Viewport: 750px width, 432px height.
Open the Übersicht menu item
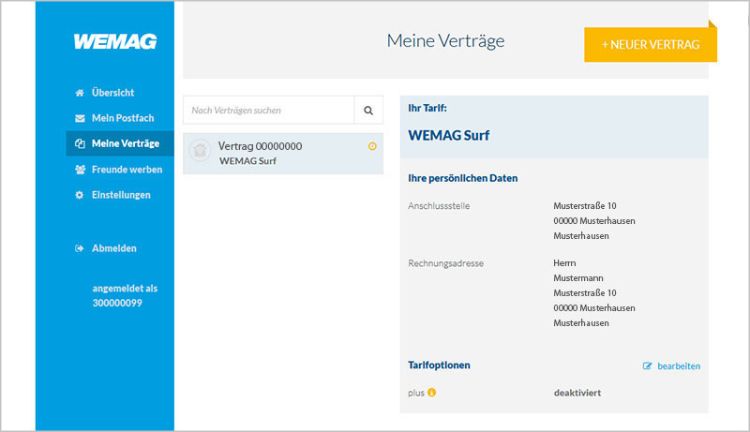113,93
